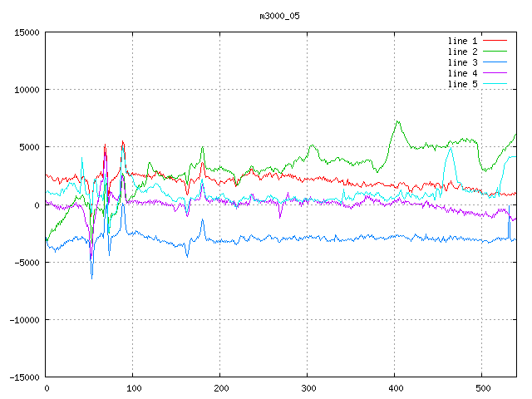The image size is (532, 399).
Task: Select the line 1 legend label
Action: [x=463, y=41]
